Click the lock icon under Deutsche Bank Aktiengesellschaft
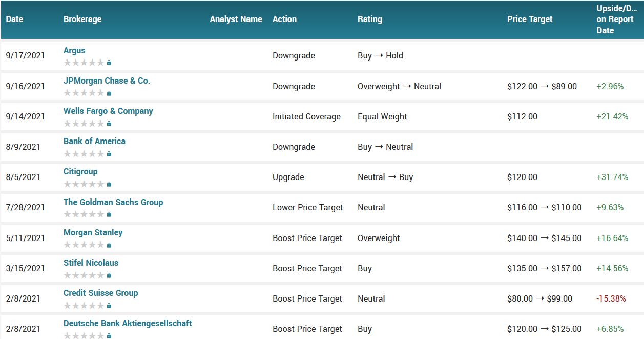This screenshot has width=644, height=339. [x=109, y=335]
